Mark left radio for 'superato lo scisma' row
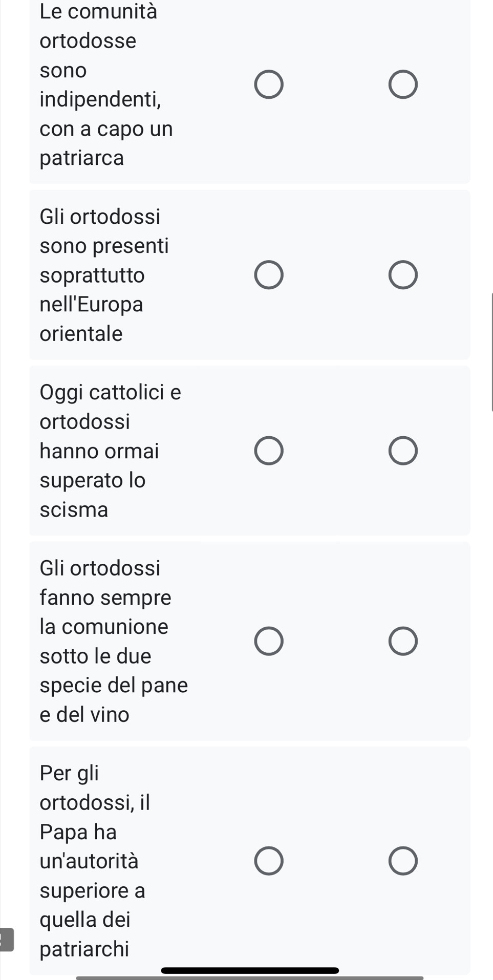The height and width of the screenshot is (980, 493). (x=269, y=451)
